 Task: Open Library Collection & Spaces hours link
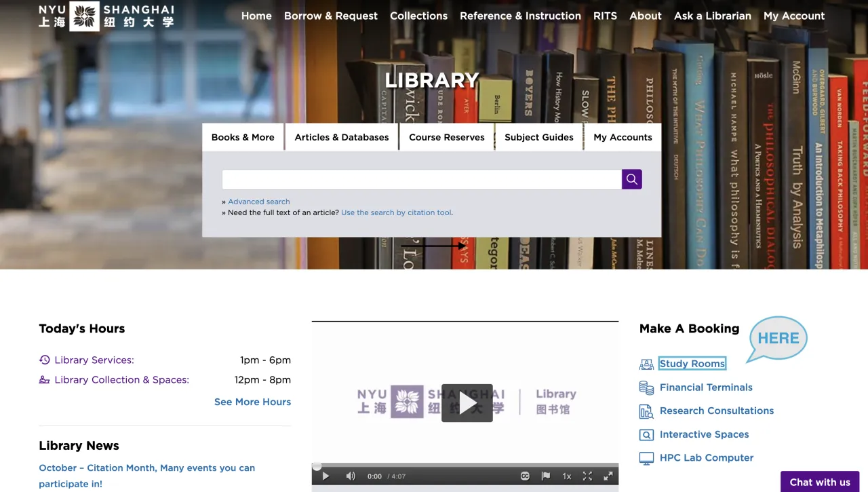point(122,380)
